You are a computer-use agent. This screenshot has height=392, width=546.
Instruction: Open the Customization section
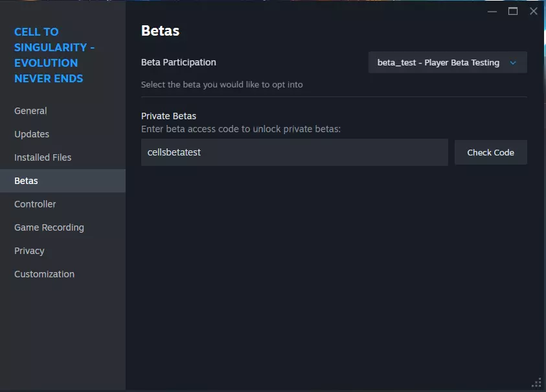click(44, 274)
